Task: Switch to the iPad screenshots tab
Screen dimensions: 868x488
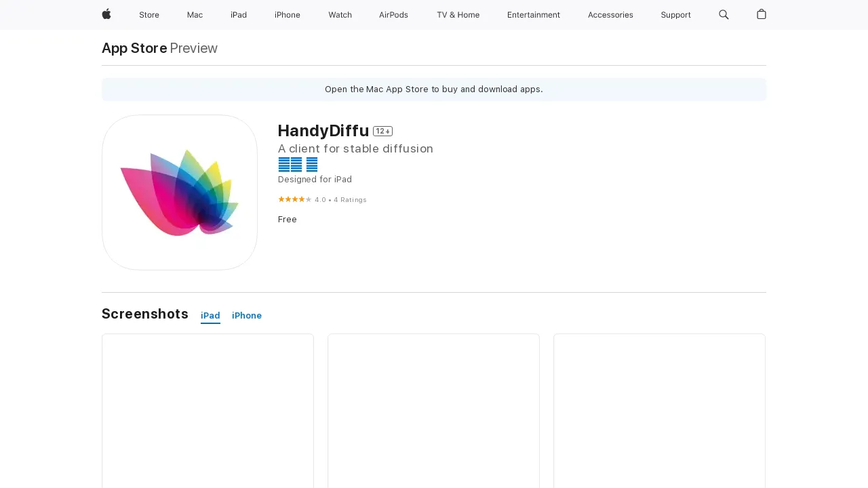Action: [210, 316]
